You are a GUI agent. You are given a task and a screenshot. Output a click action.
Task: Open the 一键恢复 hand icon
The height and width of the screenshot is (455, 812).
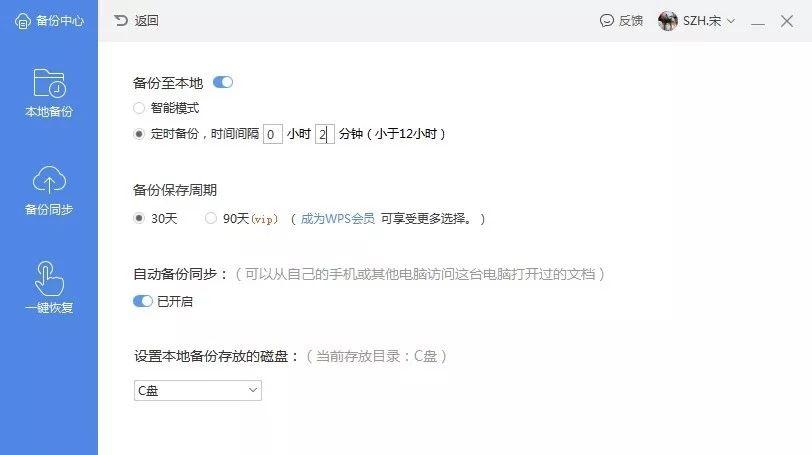coord(49,278)
